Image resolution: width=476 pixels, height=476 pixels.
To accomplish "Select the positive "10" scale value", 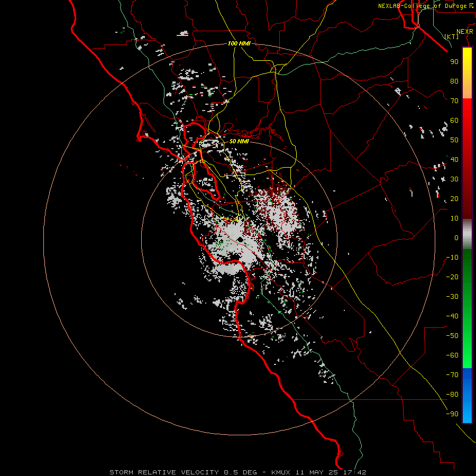I will [454, 218].
